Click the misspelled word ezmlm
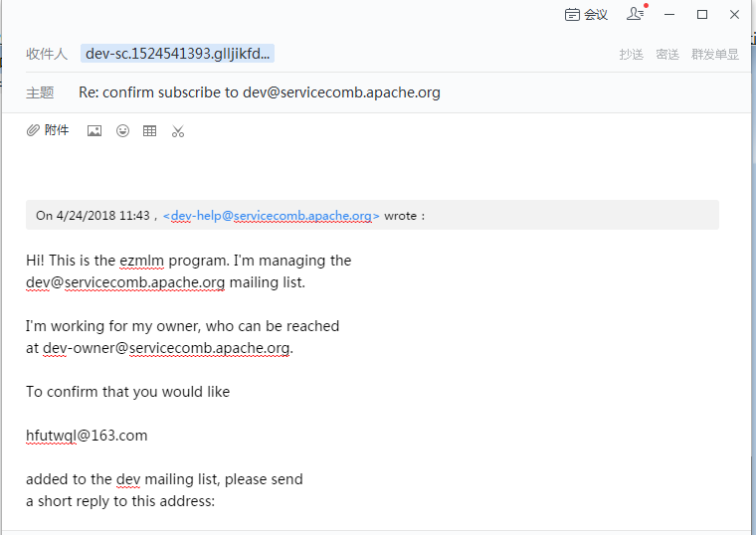This screenshot has width=756, height=535. pyautogui.click(x=142, y=261)
